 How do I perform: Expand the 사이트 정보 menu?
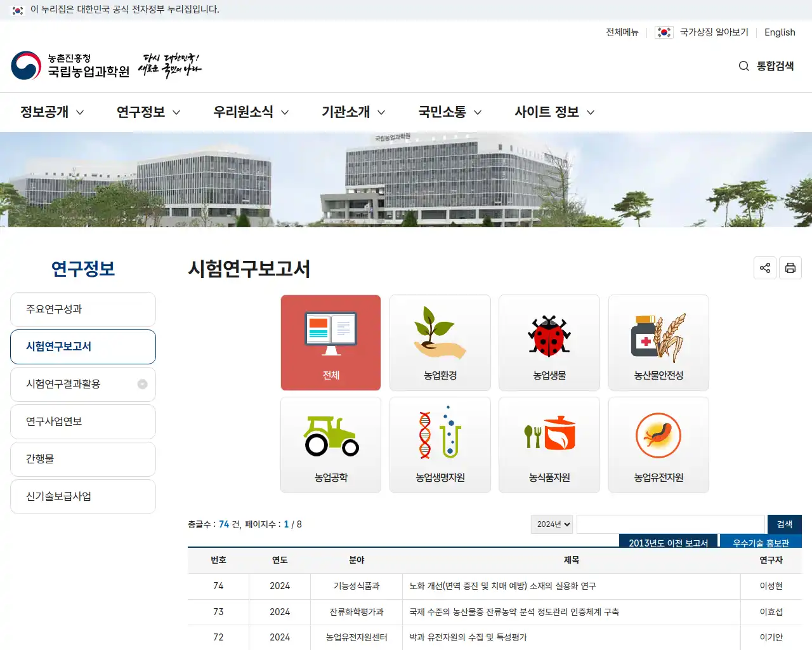click(x=554, y=112)
